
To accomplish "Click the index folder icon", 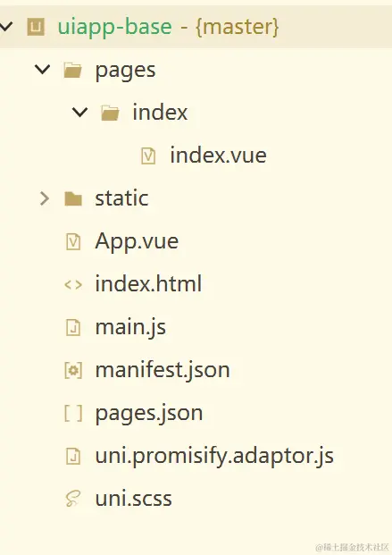I will (110, 113).
